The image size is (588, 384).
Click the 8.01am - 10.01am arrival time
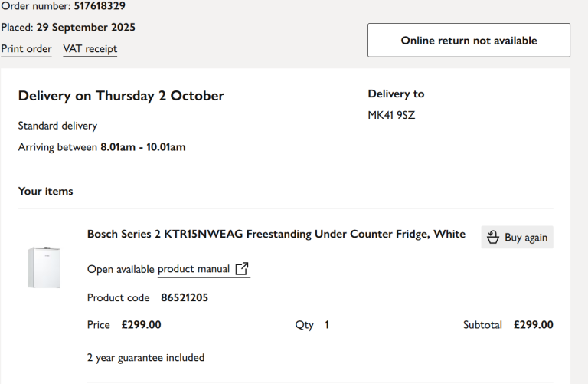[x=143, y=147]
